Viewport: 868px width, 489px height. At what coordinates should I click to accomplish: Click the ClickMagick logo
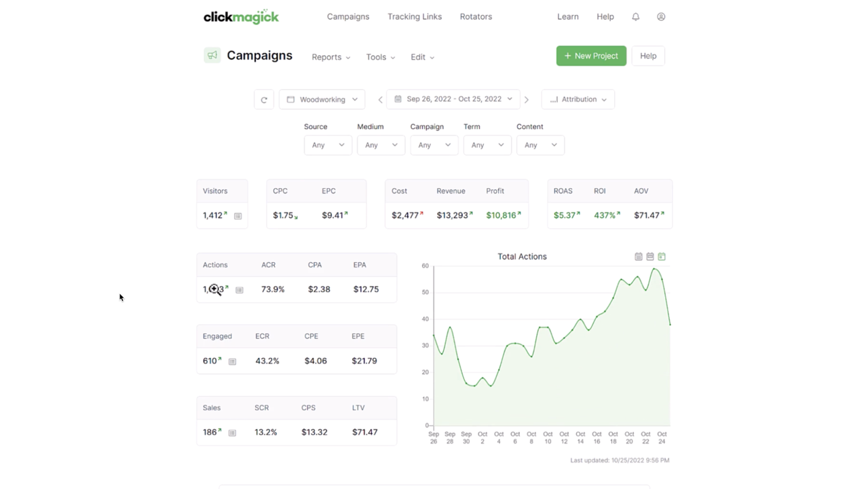[x=241, y=17]
